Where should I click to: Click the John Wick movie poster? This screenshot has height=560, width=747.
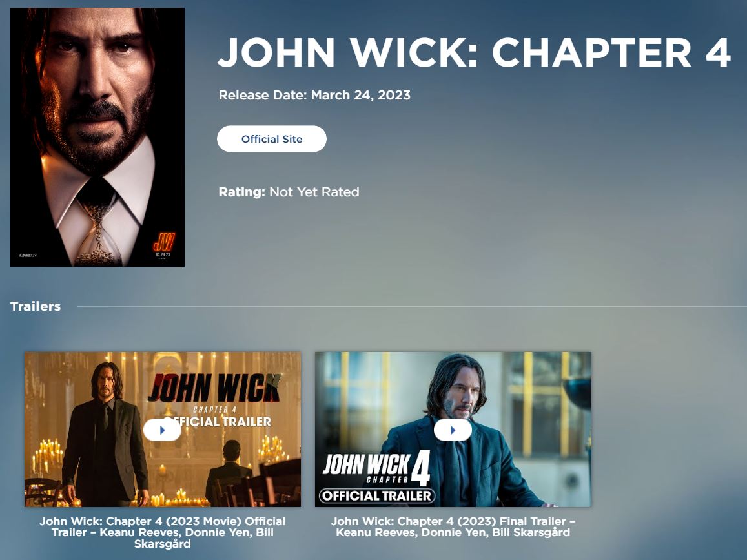[x=97, y=138]
